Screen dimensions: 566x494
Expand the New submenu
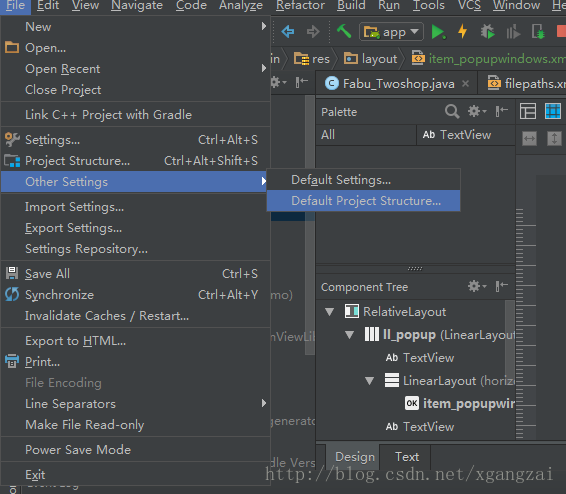136,27
